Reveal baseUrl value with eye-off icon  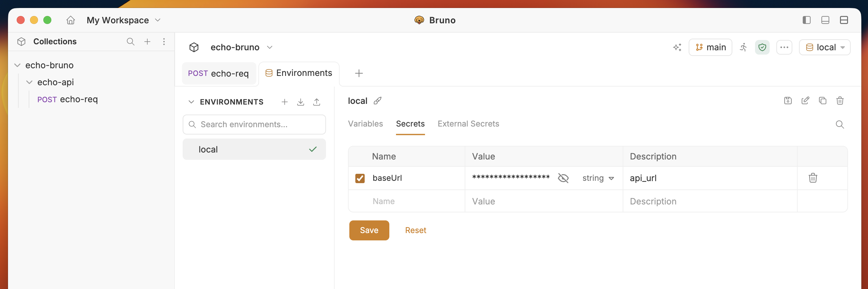point(563,178)
